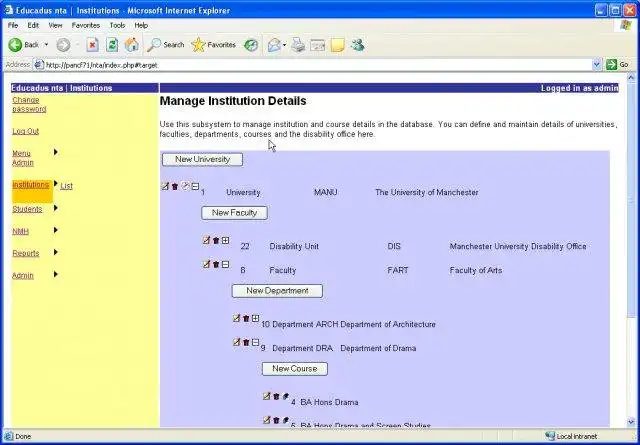
Task: Click the Forward arrow toolbar icon
Action: pos(63,45)
